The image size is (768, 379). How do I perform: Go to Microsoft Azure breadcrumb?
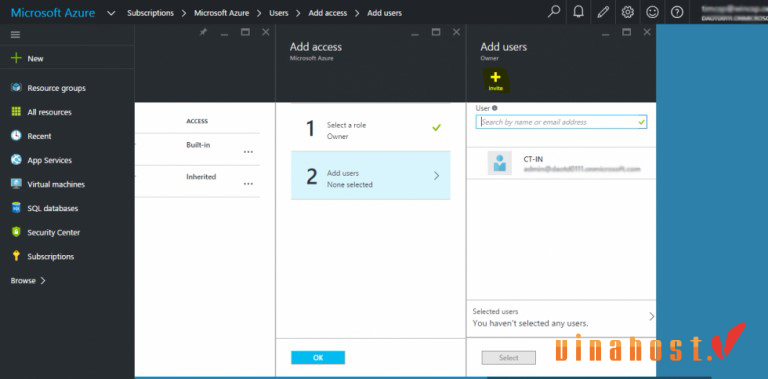pos(221,13)
